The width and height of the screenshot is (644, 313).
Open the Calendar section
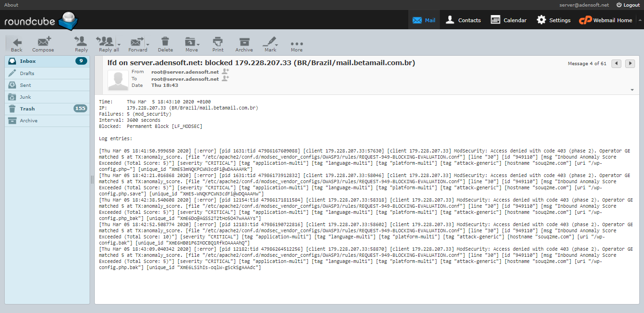[509, 20]
